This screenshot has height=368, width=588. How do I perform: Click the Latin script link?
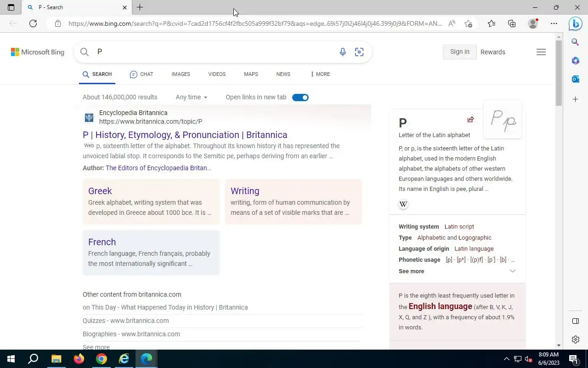459,227
